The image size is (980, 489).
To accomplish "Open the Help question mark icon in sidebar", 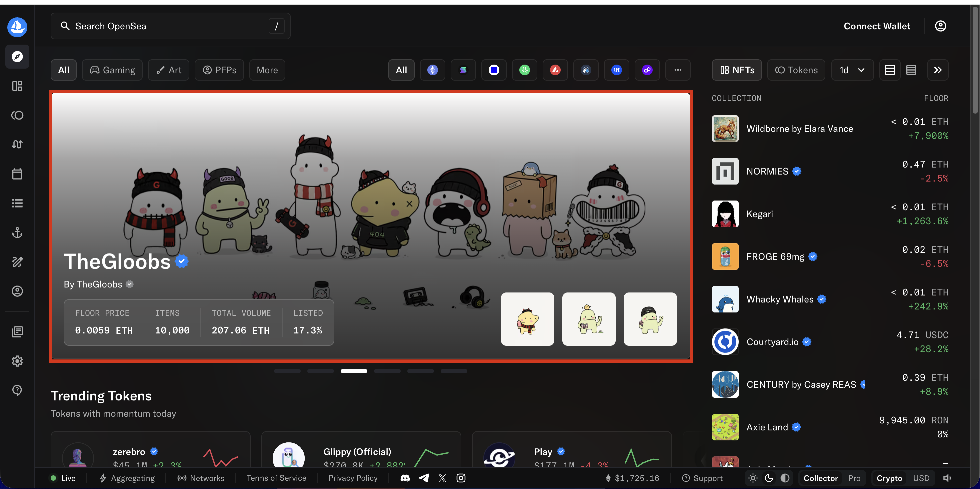I will (17, 390).
